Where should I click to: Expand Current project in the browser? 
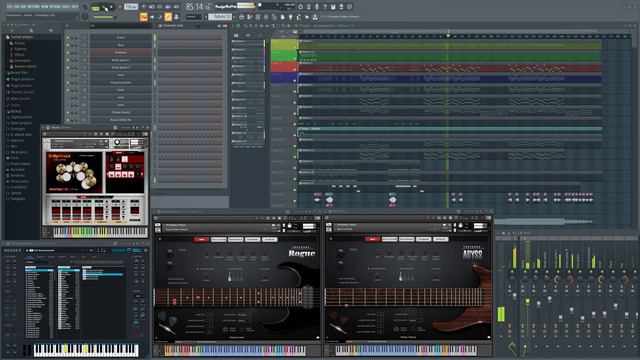click(x=21, y=37)
